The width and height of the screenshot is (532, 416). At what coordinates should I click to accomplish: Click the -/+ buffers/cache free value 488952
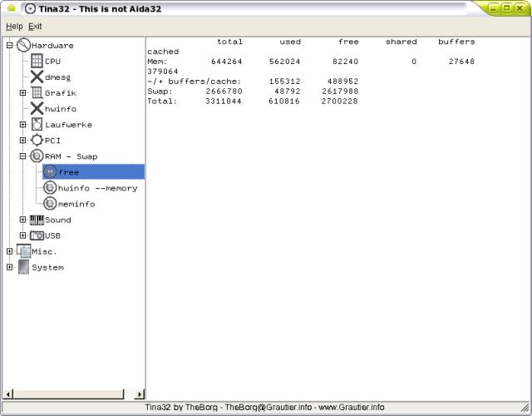(x=342, y=82)
